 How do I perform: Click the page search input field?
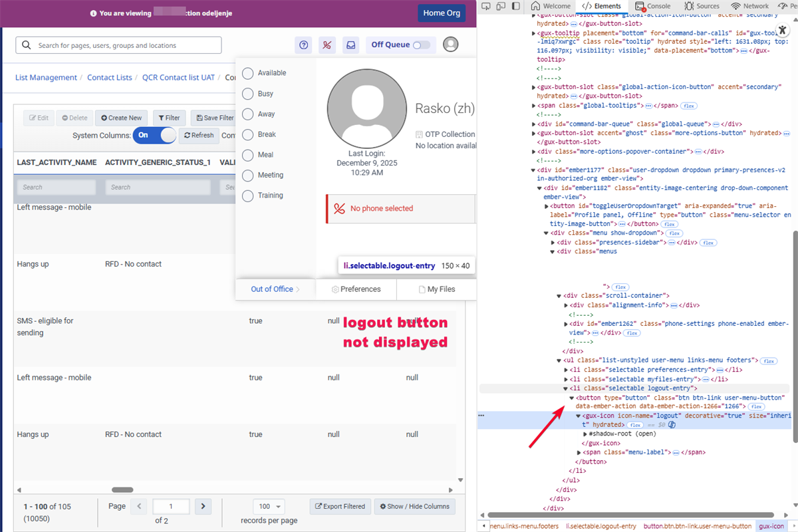point(118,45)
